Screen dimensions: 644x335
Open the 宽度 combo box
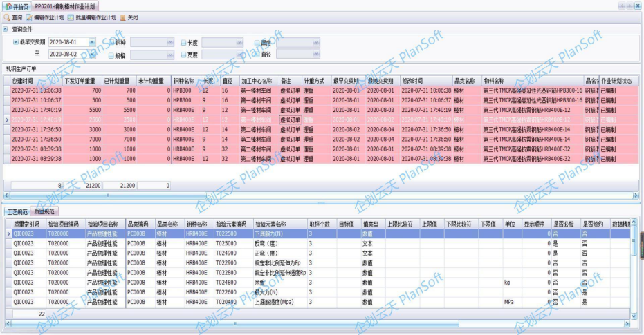coord(239,54)
